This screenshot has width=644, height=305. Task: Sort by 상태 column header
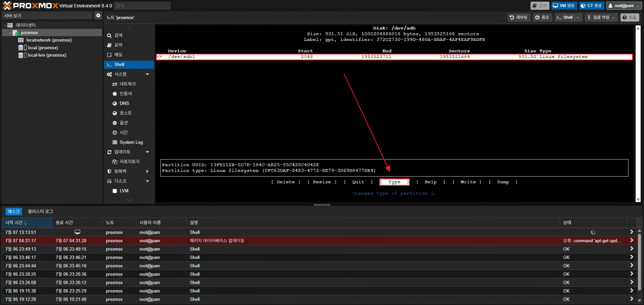click(x=593, y=222)
